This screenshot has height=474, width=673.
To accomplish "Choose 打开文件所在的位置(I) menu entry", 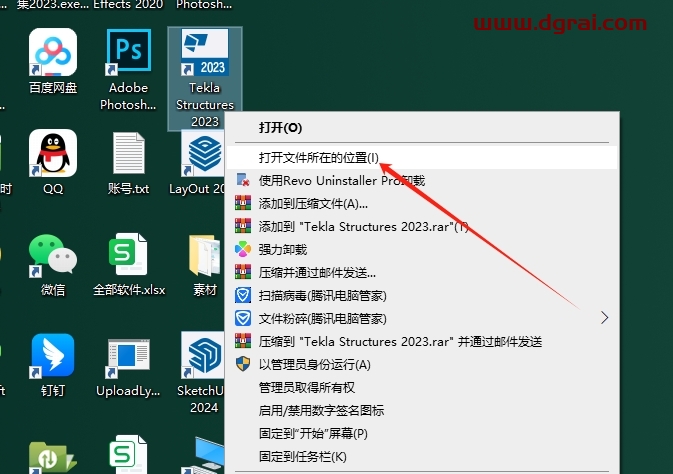I will click(421, 158).
